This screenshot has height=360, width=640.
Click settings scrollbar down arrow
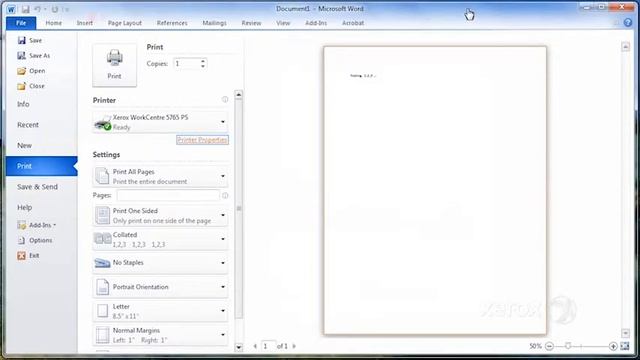239,347
